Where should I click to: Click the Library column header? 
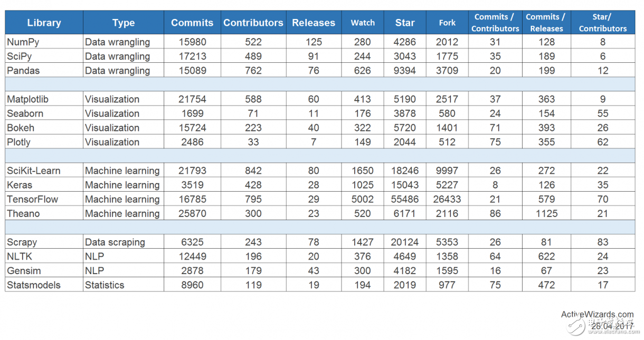point(44,23)
